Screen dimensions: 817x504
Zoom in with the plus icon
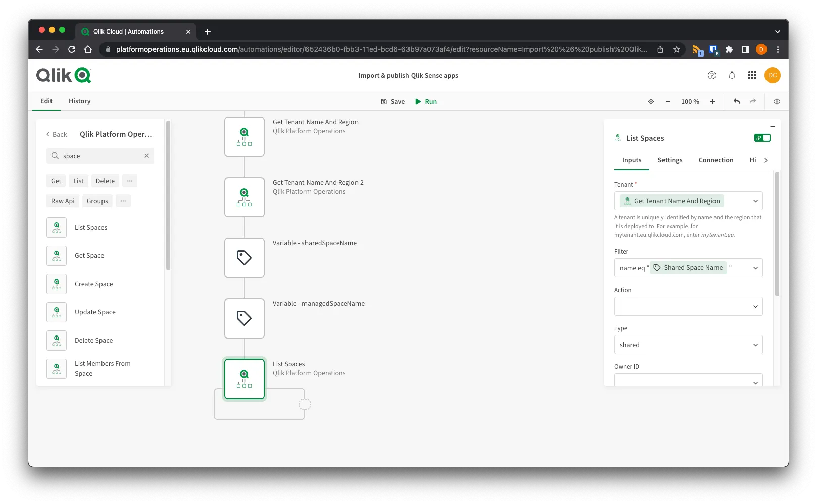point(712,101)
